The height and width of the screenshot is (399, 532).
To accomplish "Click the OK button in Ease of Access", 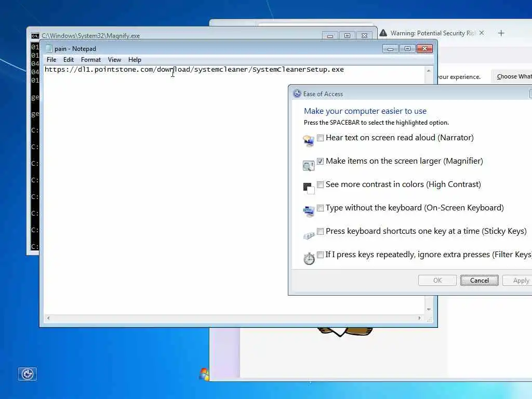I will click(437, 280).
